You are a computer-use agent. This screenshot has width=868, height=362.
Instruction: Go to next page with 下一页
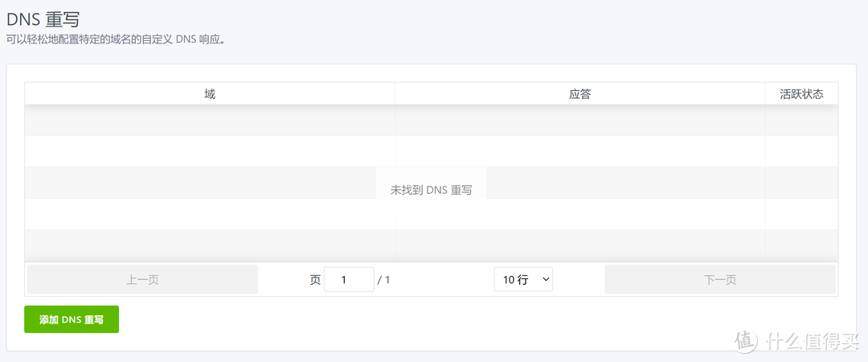click(720, 280)
